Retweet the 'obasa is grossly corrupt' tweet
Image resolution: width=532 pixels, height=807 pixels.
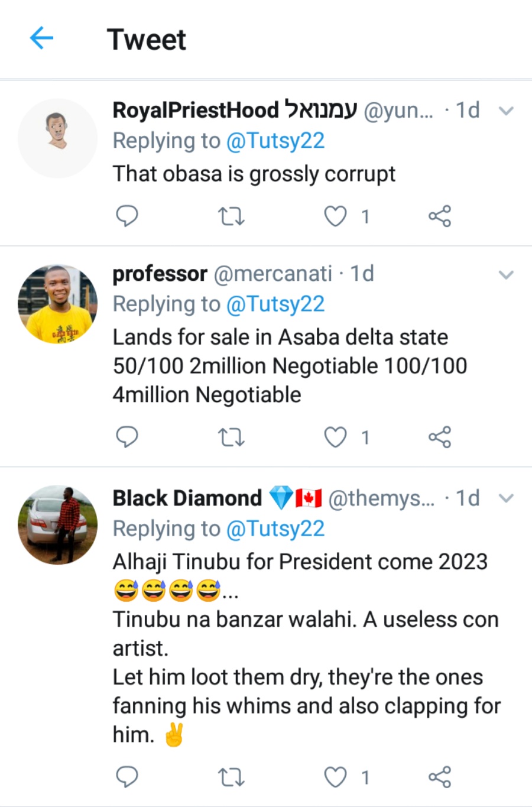tap(231, 216)
